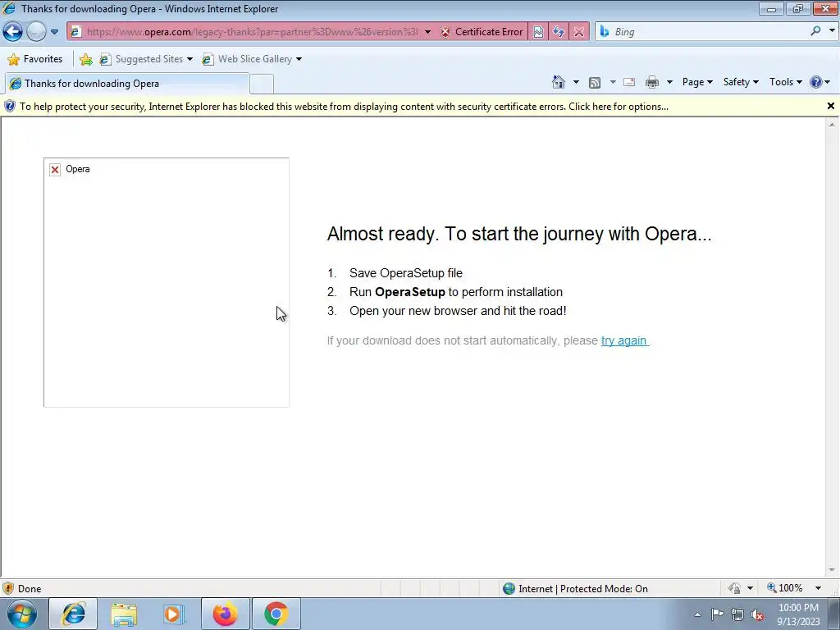Viewport: 840px width, 630px height.
Task: Open the Safety menu
Action: [x=741, y=82]
